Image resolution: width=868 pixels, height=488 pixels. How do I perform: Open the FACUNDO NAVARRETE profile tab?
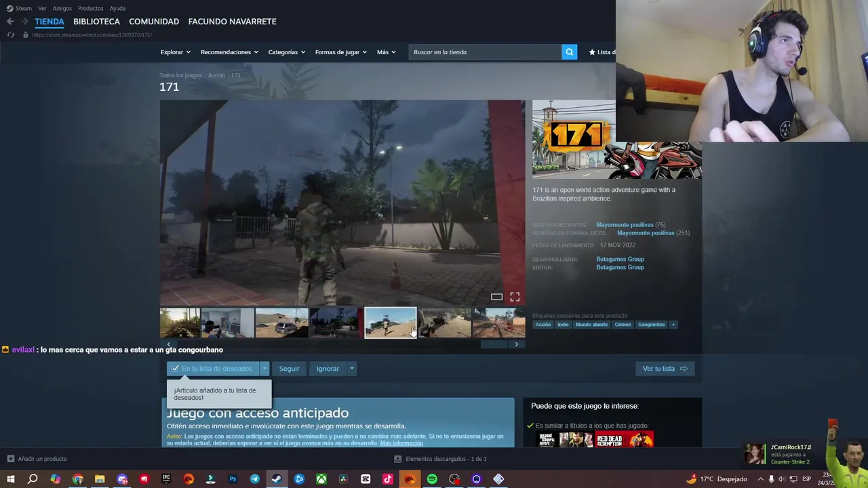pyautogui.click(x=232, y=22)
